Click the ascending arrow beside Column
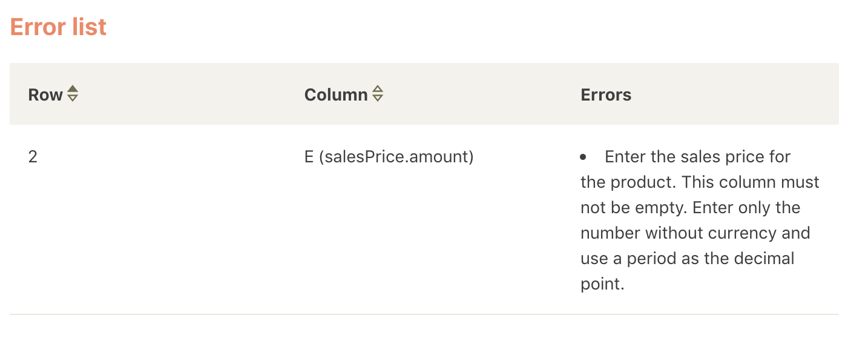The height and width of the screenshot is (338, 868). click(378, 90)
